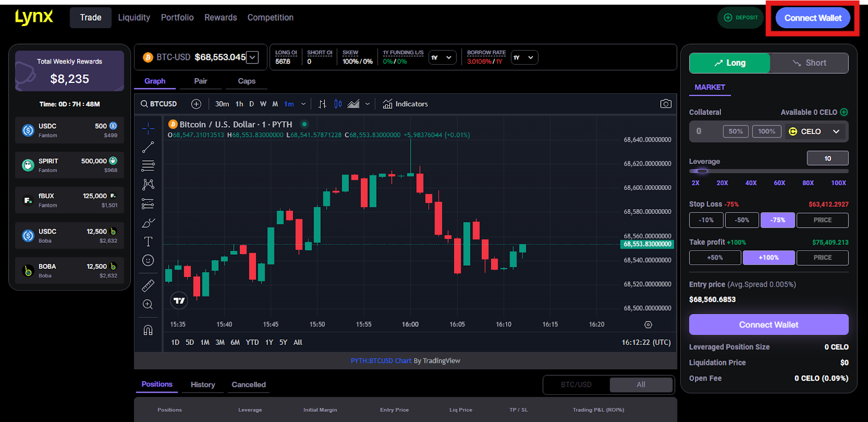The width and height of the screenshot is (868, 422).
Task: Select the zoom in tool
Action: click(x=148, y=304)
